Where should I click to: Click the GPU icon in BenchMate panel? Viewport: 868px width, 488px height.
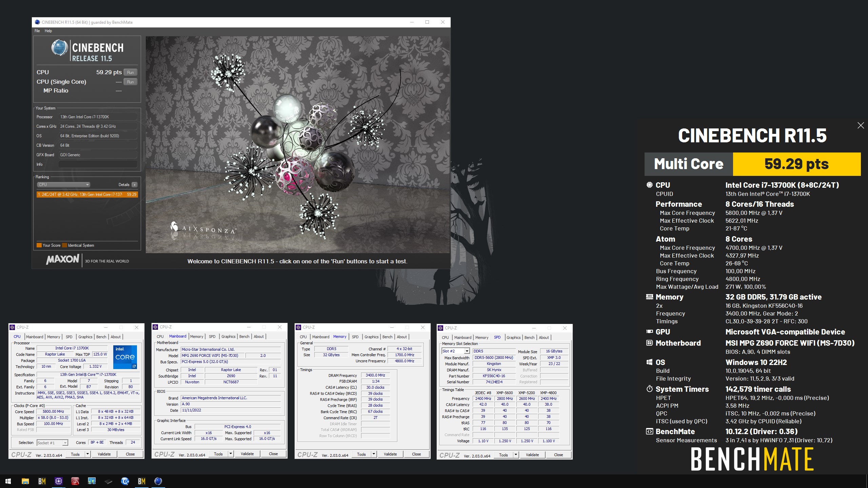point(649,332)
